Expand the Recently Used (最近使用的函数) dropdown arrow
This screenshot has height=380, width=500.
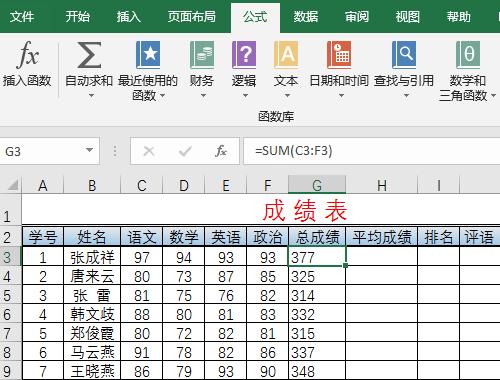point(162,96)
